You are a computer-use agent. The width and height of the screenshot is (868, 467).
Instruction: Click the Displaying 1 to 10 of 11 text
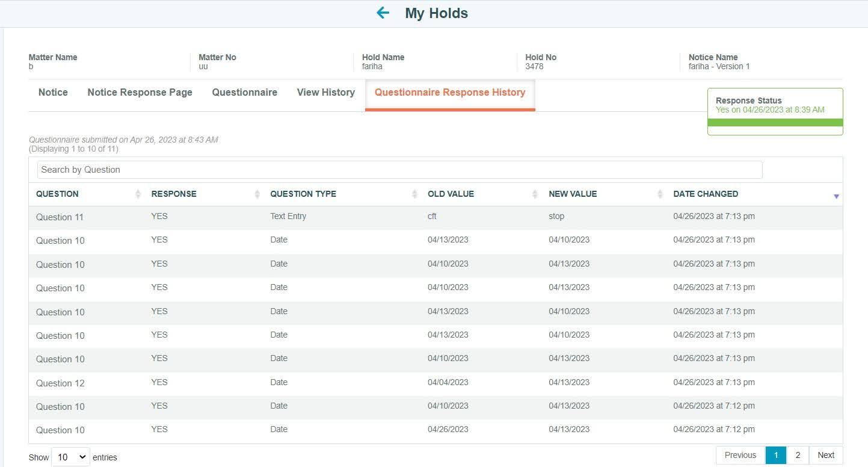(x=73, y=149)
